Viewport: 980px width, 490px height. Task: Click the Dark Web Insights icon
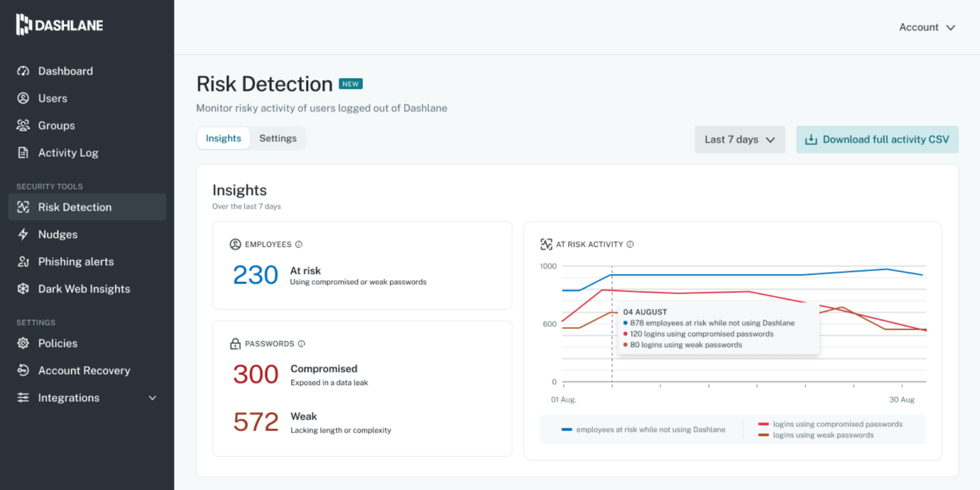23,289
